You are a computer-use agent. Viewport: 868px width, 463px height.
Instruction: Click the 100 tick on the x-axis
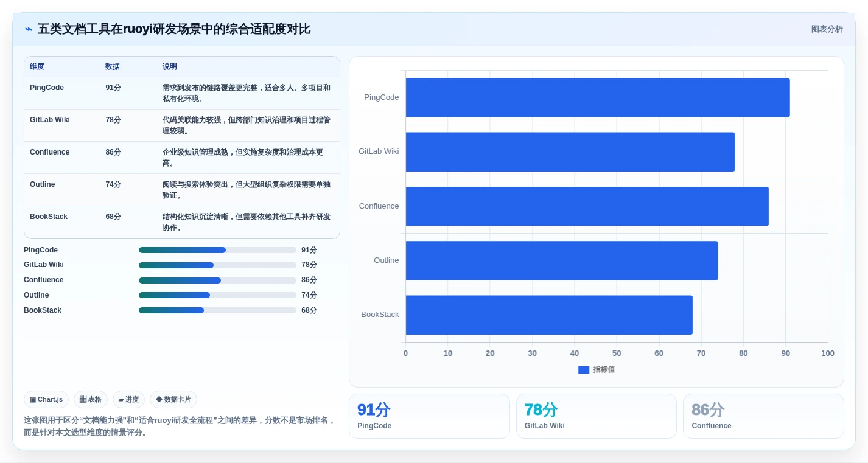point(828,353)
